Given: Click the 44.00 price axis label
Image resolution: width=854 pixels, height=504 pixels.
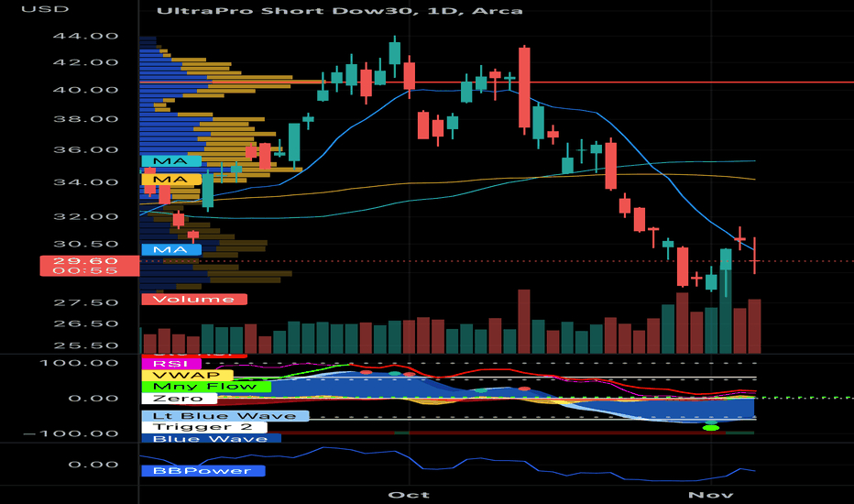Looking at the screenshot, I should (85, 36).
